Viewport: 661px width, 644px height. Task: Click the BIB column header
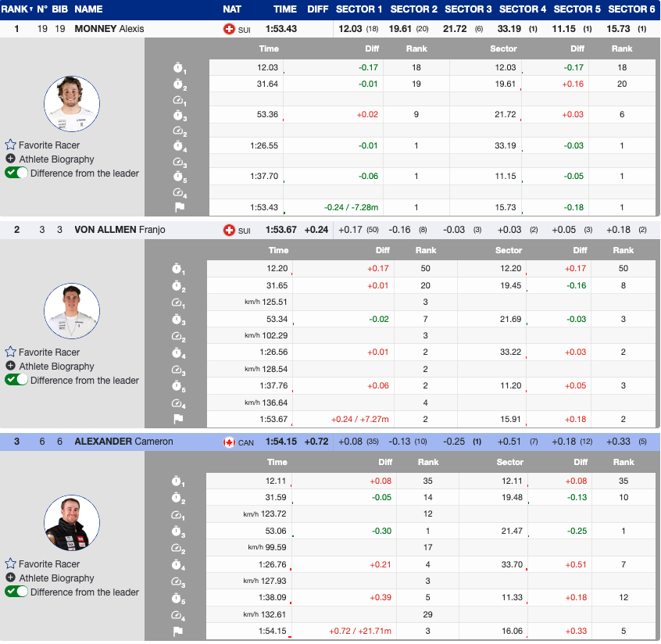tap(60, 9)
